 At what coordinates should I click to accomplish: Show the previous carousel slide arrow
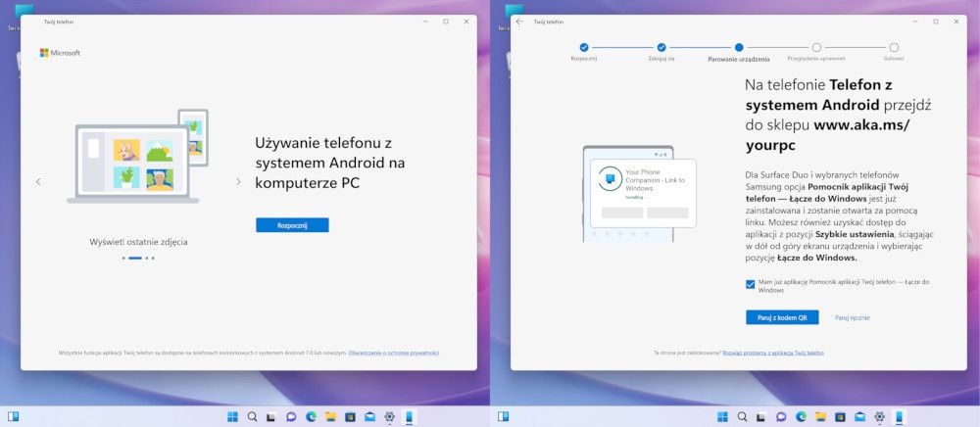point(38,181)
